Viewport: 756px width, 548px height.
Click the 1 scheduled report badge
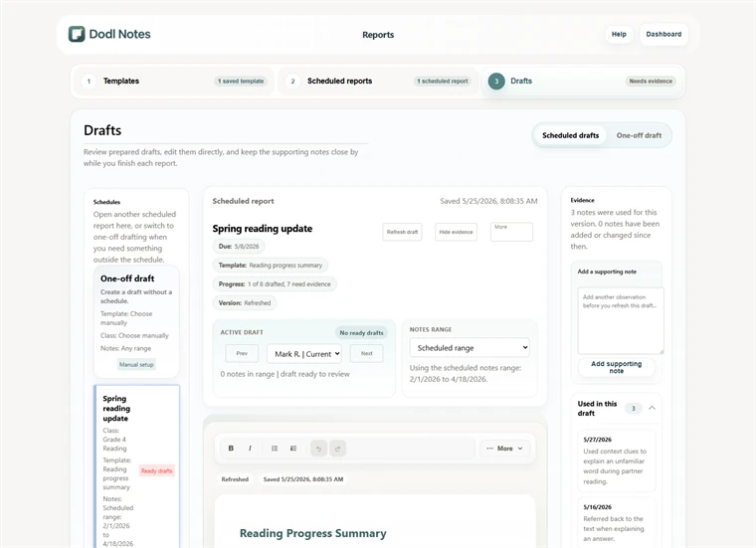[443, 81]
